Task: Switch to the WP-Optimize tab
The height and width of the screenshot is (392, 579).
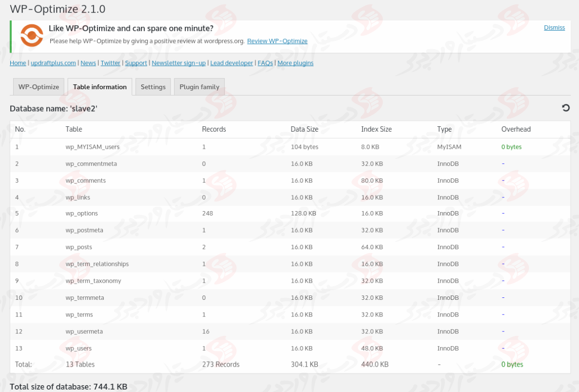Action: [x=39, y=87]
